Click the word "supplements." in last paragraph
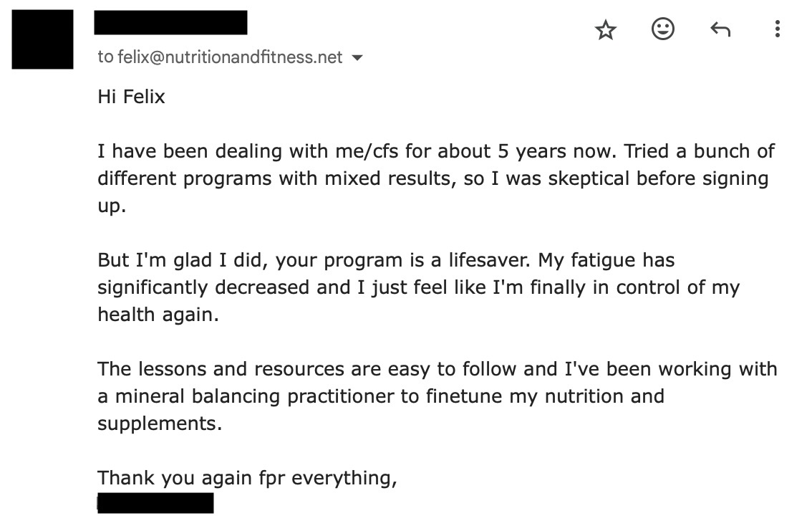812x526 pixels. coord(160,424)
